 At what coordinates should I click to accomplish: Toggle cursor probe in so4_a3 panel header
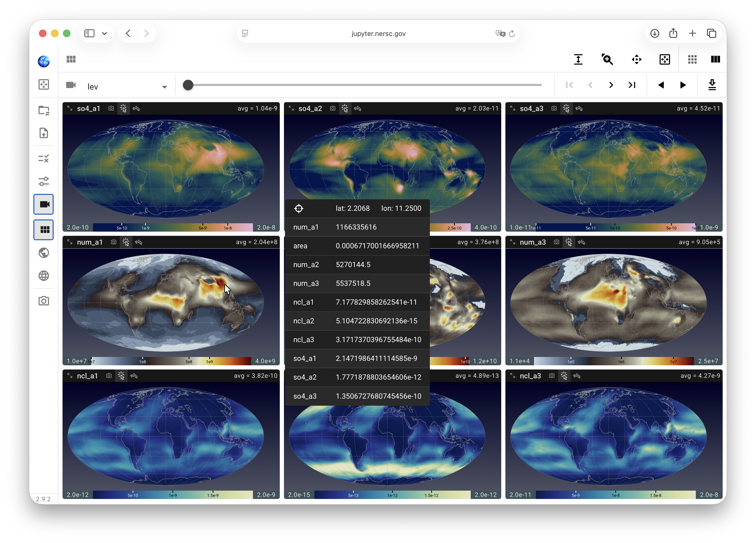pyautogui.click(x=566, y=108)
